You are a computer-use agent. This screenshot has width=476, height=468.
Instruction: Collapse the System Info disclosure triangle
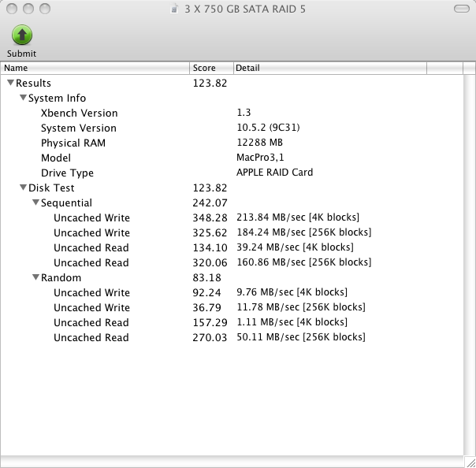click(23, 98)
